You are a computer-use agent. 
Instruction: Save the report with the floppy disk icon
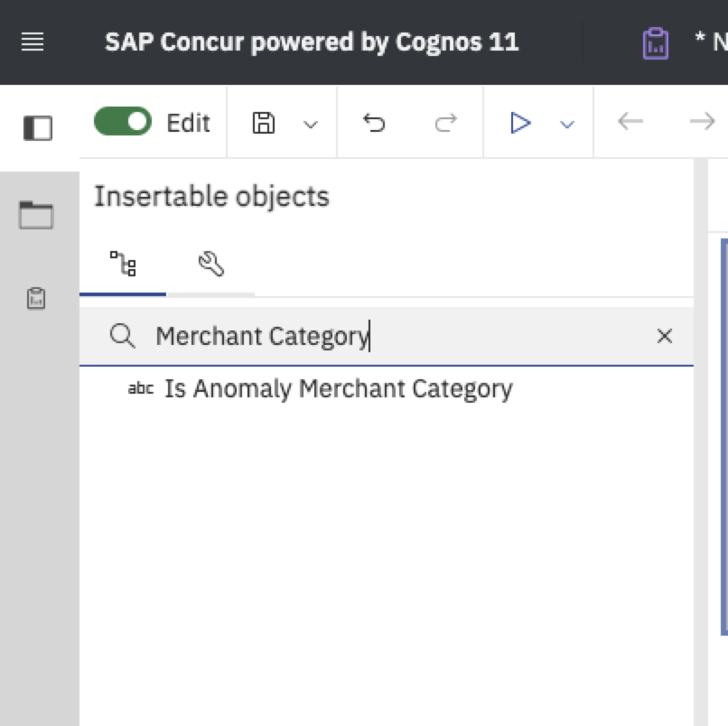coord(264,123)
